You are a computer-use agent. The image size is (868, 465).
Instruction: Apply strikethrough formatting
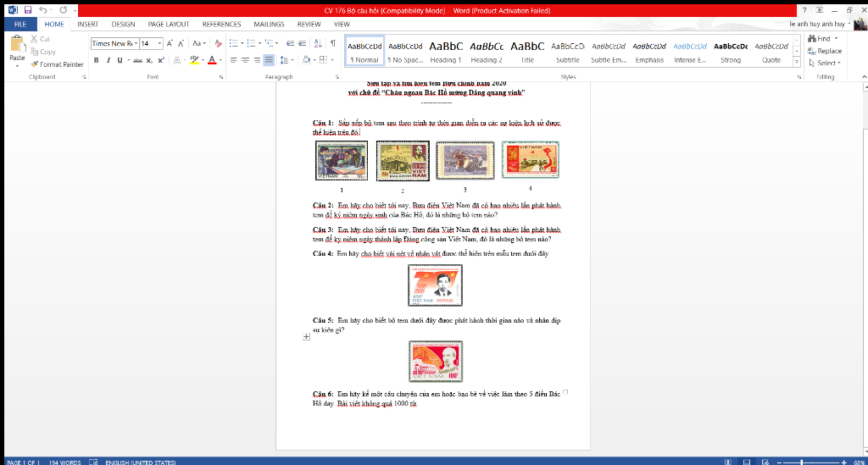(x=137, y=60)
